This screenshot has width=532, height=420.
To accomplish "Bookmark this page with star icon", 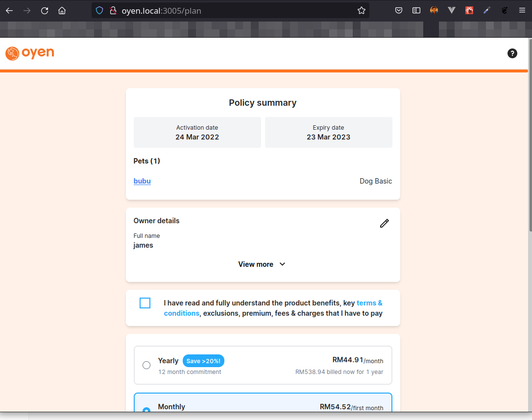I will tap(362, 10).
